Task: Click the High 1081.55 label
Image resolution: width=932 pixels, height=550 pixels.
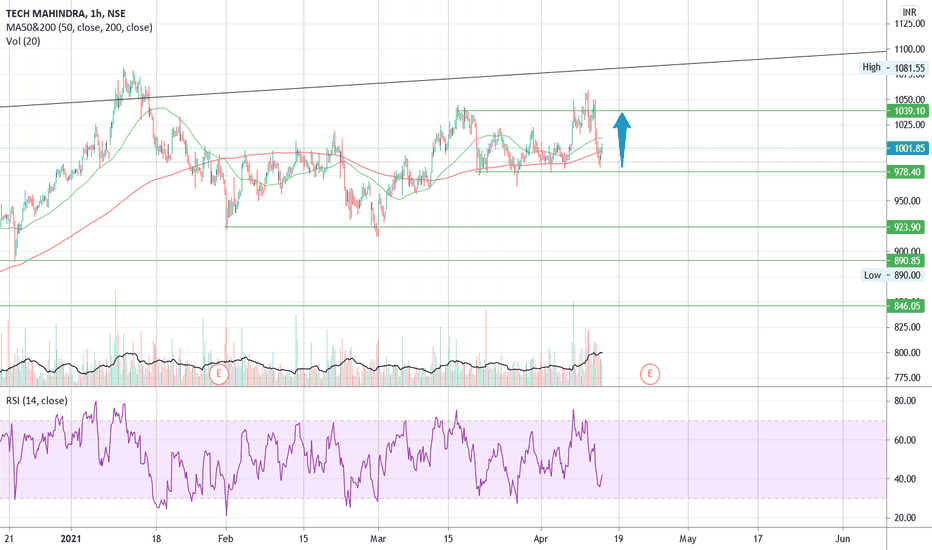Action: (893, 68)
